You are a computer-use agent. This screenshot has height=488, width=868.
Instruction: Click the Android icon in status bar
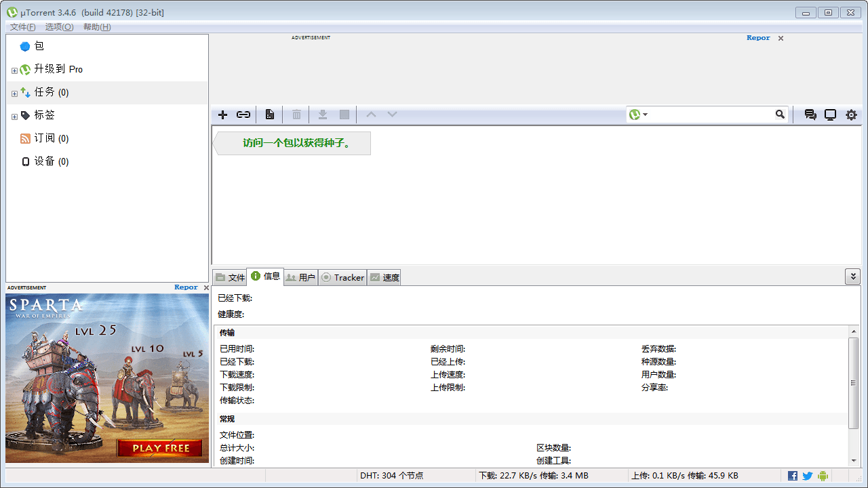click(x=823, y=476)
